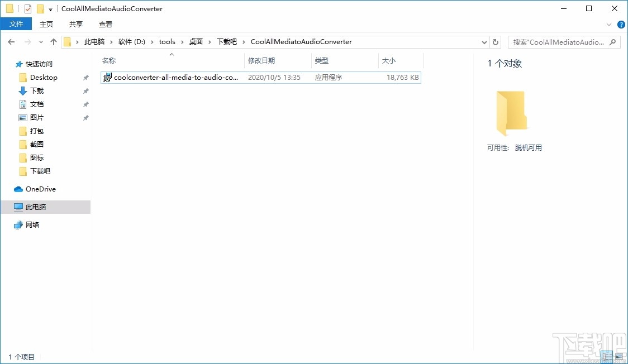Viewport: 628px width, 364px height.
Task: Unpin Desktop from quick access
Action: click(x=85, y=77)
